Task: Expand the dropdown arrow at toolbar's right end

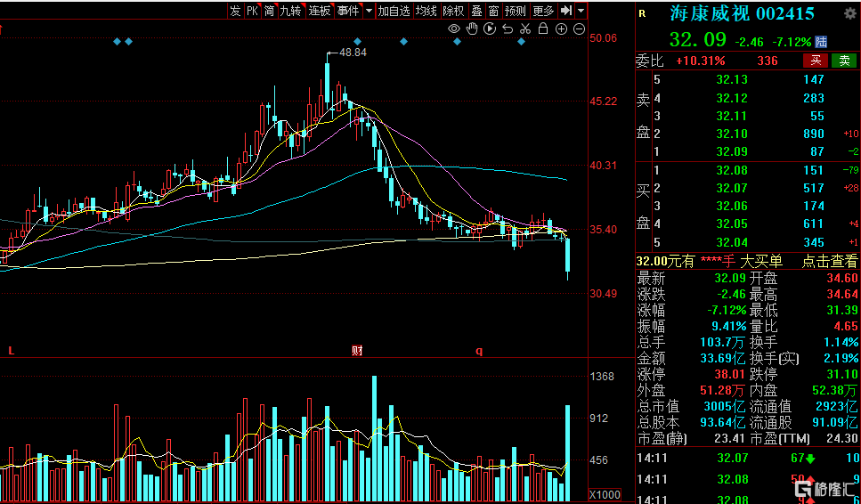Action: tap(581, 11)
